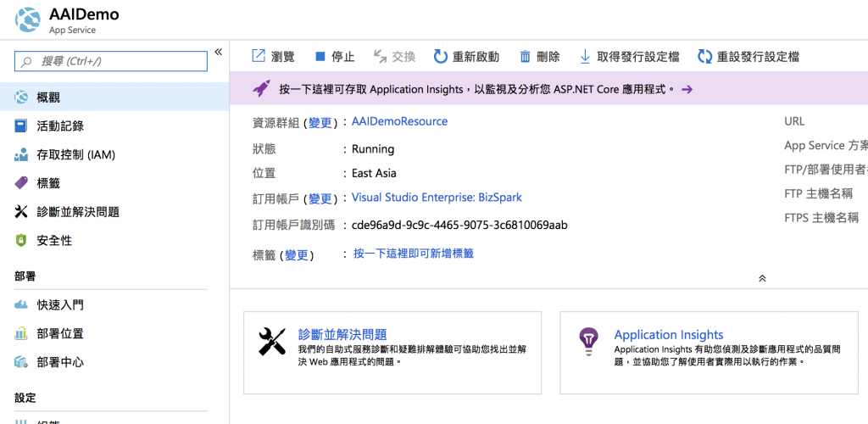Image resolution: width=868 pixels, height=424 pixels.
Task: Click the 部署中心 cube icon
Action: click(x=21, y=363)
